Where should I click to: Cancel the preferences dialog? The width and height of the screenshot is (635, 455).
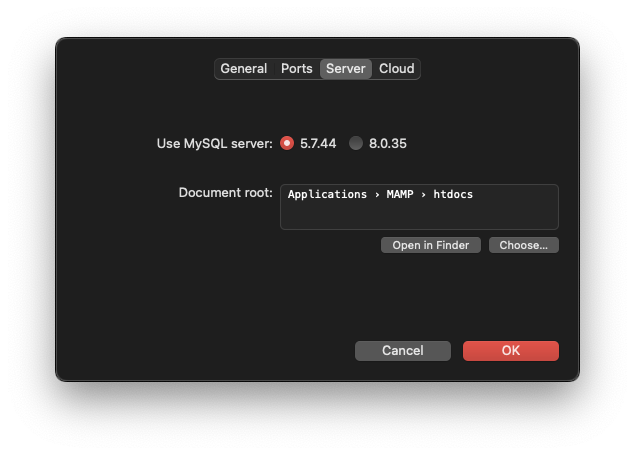(x=403, y=351)
